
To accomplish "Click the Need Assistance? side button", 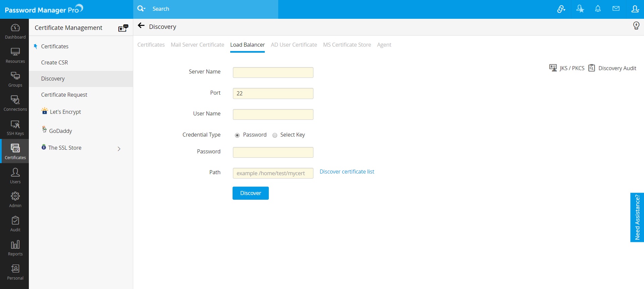I will [x=637, y=217].
